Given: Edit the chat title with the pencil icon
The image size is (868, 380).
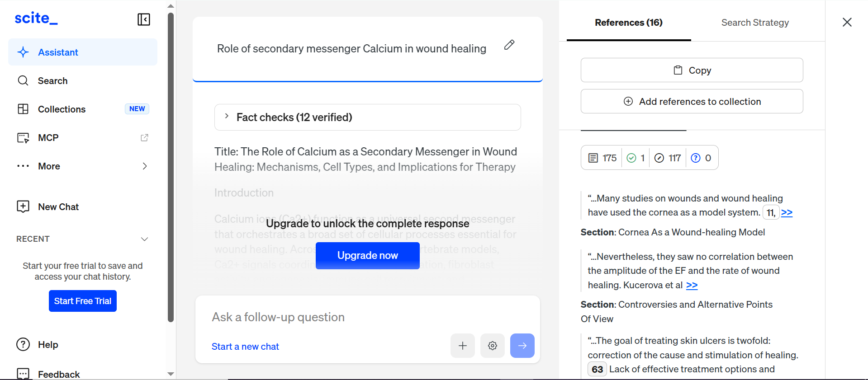Looking at the screenshot, I should [x=509, y=45].
